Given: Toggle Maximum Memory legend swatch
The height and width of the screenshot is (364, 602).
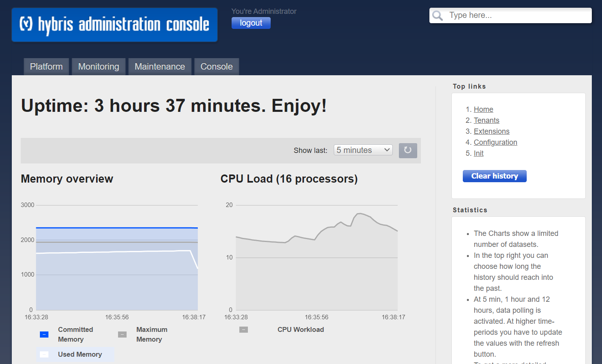Looking at the screenshot, I should 122,334.
